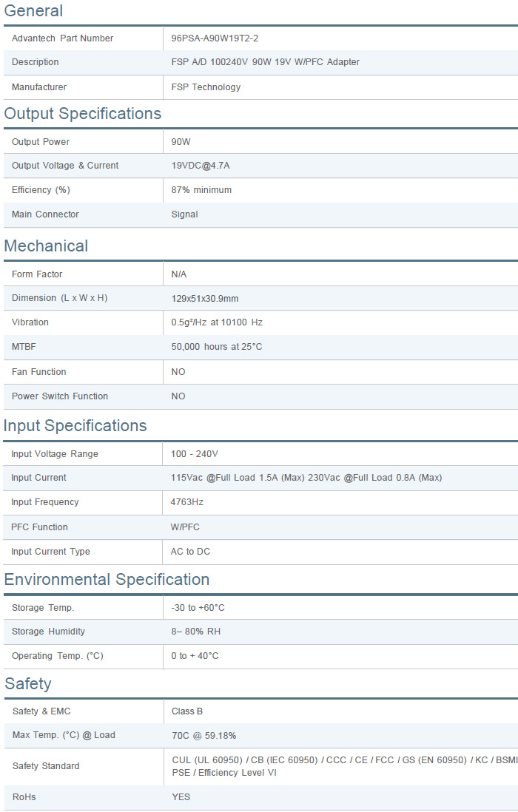Click the MTBF 50,000 hours value
Image resolution: width=518 pixels, height=812 pixels.
(x=216, y=347)
